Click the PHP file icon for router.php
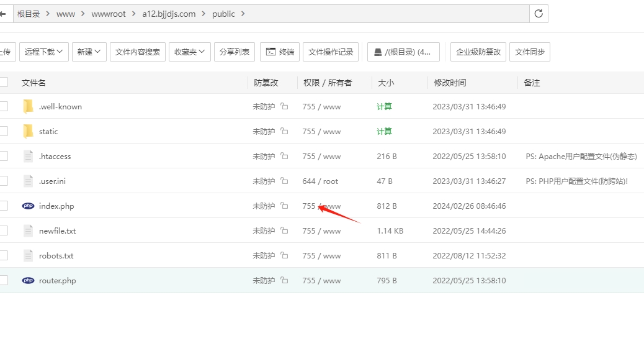 tap(28, 280)
